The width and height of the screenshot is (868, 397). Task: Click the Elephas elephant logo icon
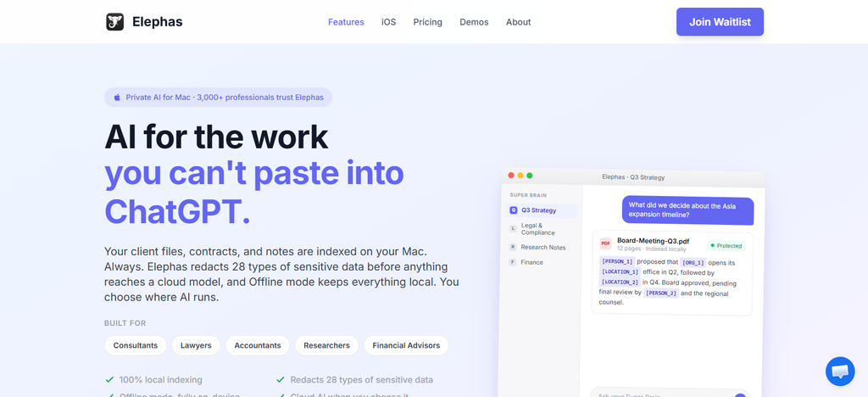[x=114, y=22]
